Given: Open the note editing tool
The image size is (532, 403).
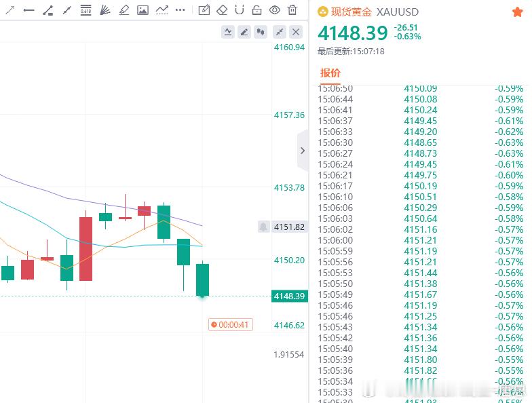Looking at the screenshot, I should (x=204, y=10).
